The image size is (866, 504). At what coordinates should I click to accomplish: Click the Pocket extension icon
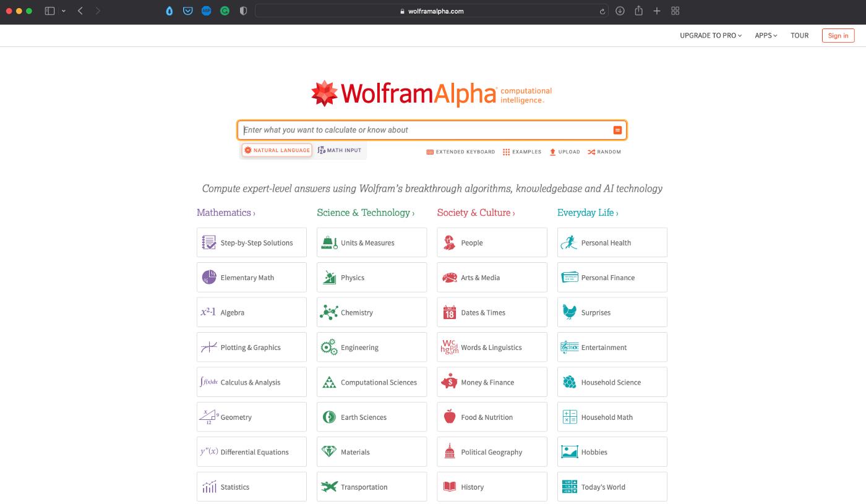(x=187, y=11)
